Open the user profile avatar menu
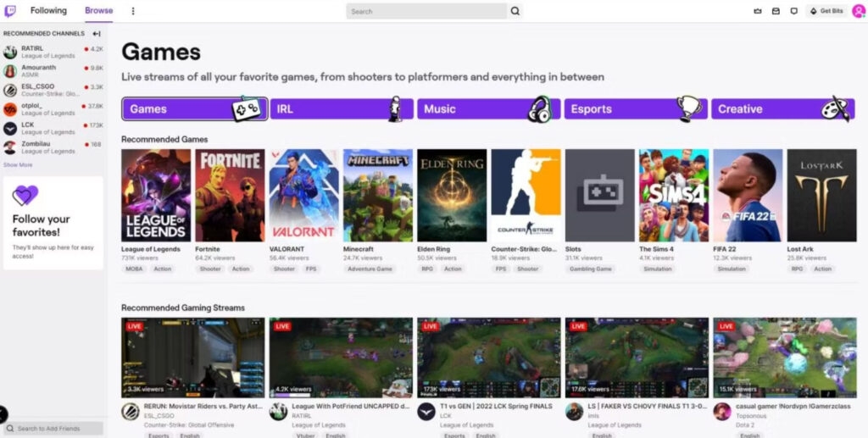The height and width of the screenshot is (438, 868). click(858, 11)
